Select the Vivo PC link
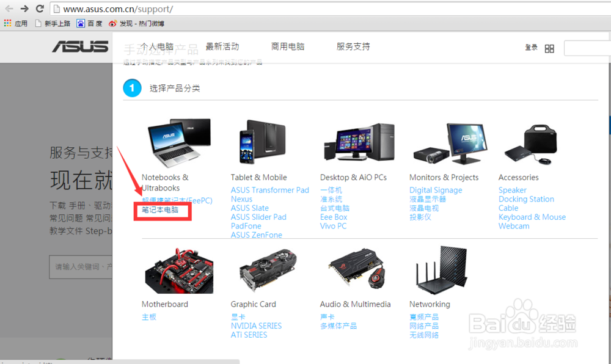This screenshot has width=611, height=364. click(x=333, y=226)
